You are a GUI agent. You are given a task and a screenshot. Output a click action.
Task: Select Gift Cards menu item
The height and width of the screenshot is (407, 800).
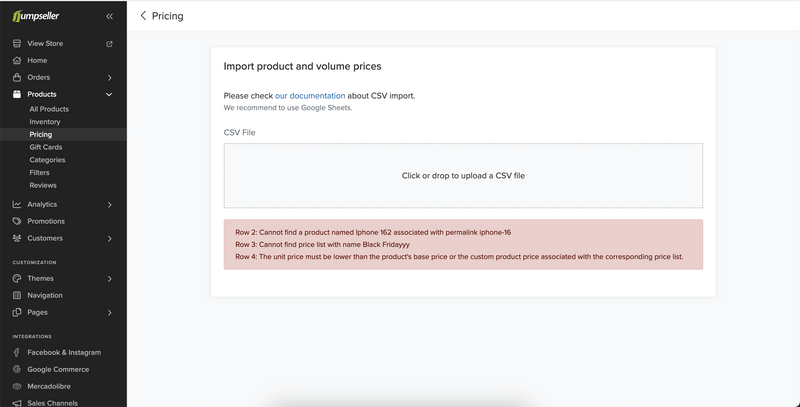click(46, 147)
